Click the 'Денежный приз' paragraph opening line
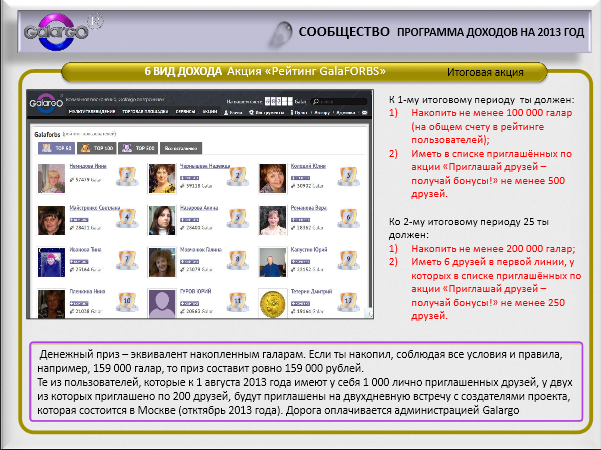Image resolution: width=601 pixels, height=450 pixels. [300, 354]
